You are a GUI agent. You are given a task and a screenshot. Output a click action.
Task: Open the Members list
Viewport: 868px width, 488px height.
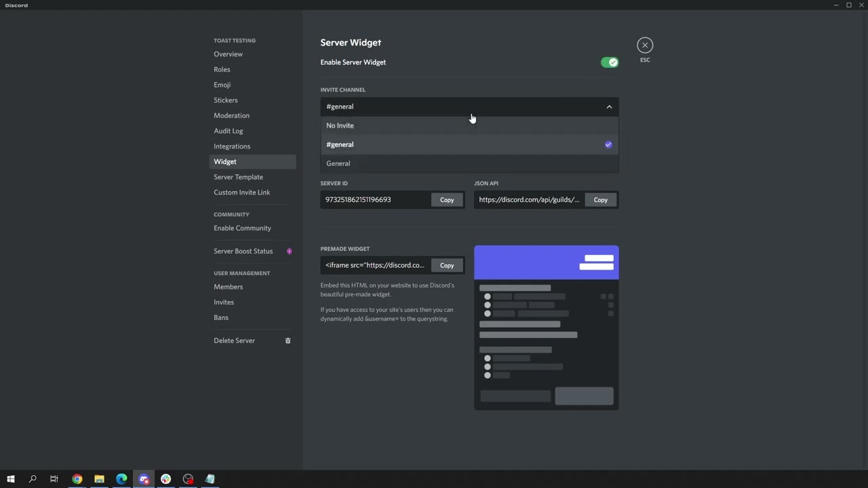pyautogui.click(x=252, y=287)
